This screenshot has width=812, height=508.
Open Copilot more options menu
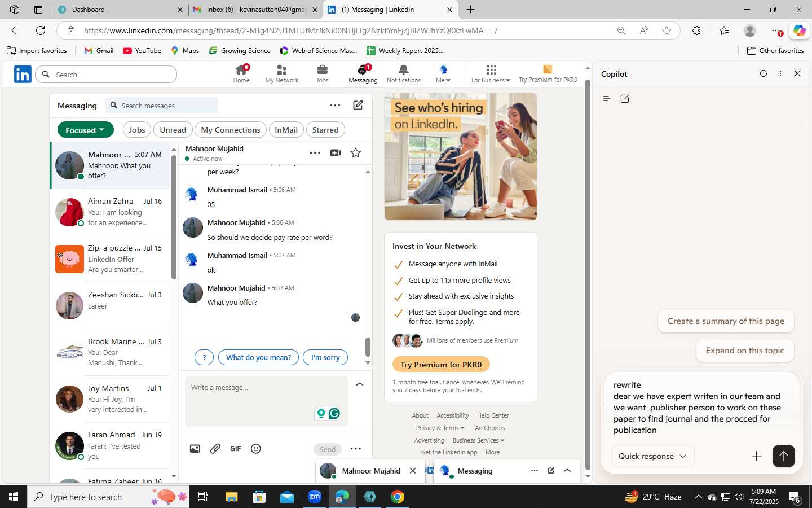click(780, 73)
